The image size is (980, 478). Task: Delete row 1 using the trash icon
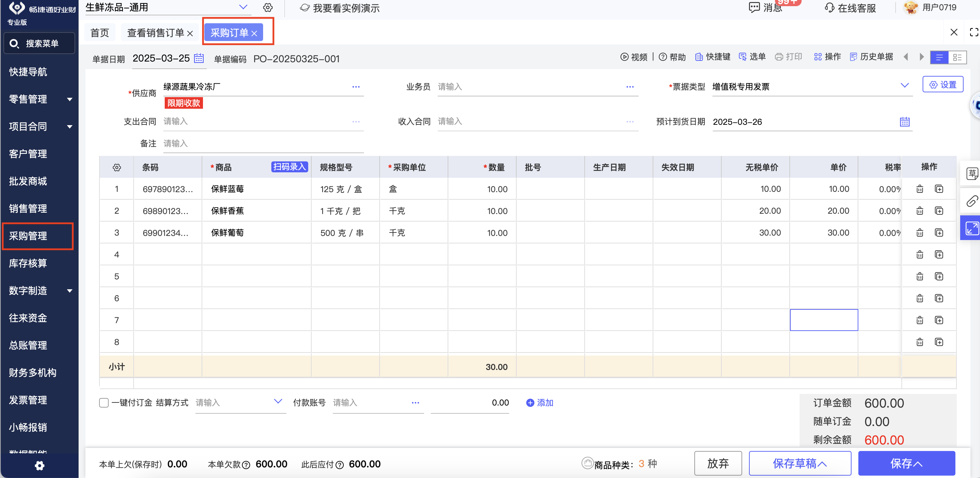point(920,189)
